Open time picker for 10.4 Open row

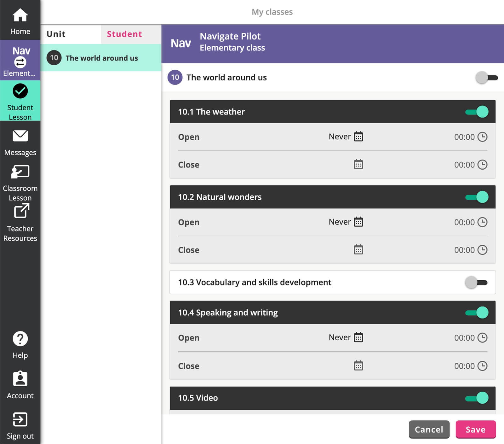(x=482, y=338)
